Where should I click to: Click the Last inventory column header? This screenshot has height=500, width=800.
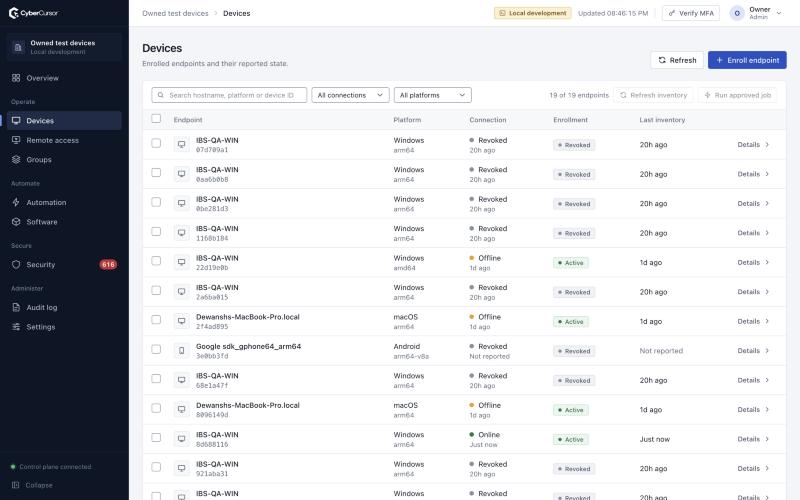pos(662,120)
